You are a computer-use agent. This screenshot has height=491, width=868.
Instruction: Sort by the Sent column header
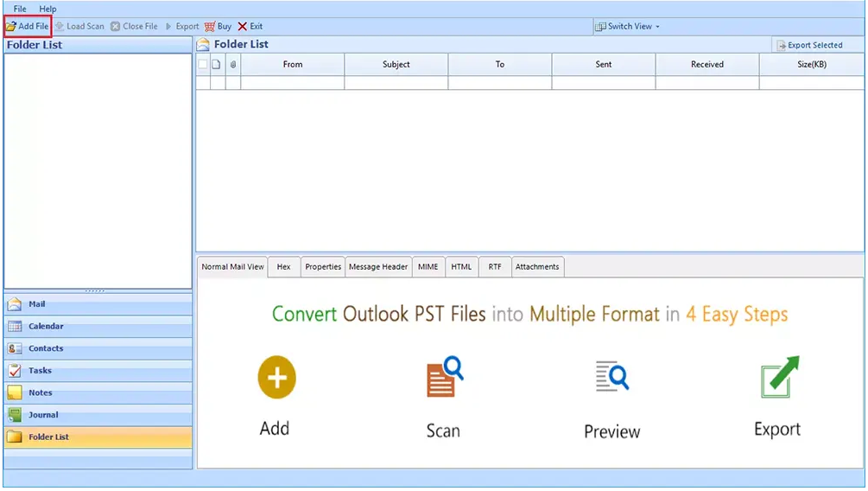pyautogui.click(x=604, y=64)
